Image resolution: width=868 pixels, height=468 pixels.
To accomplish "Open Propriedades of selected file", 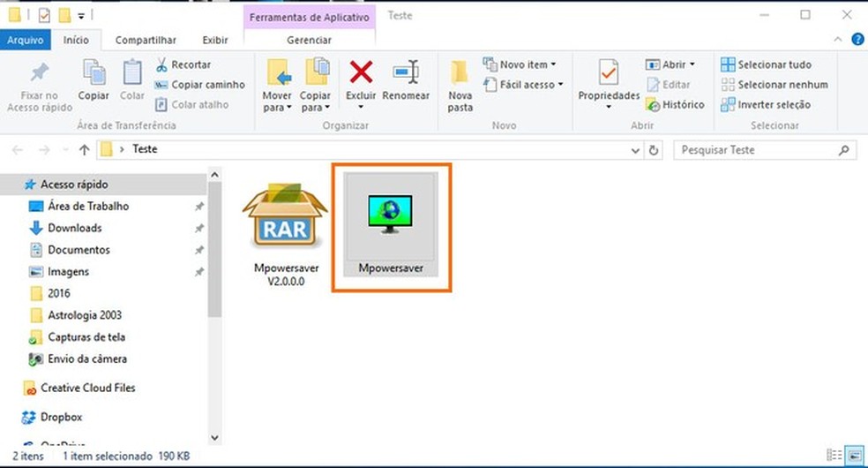I will click(609, 81).
